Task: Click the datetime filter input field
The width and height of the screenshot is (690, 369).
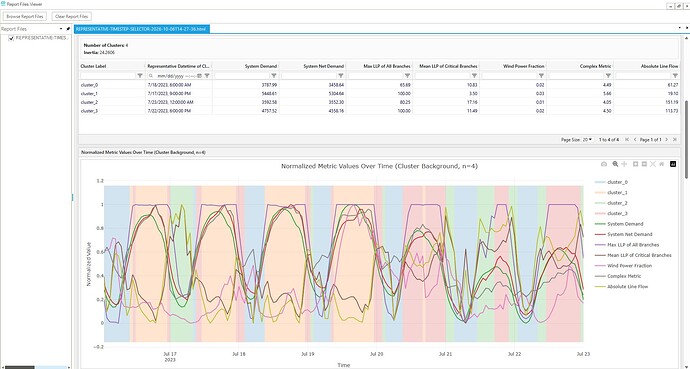Action: click(175, 76)
